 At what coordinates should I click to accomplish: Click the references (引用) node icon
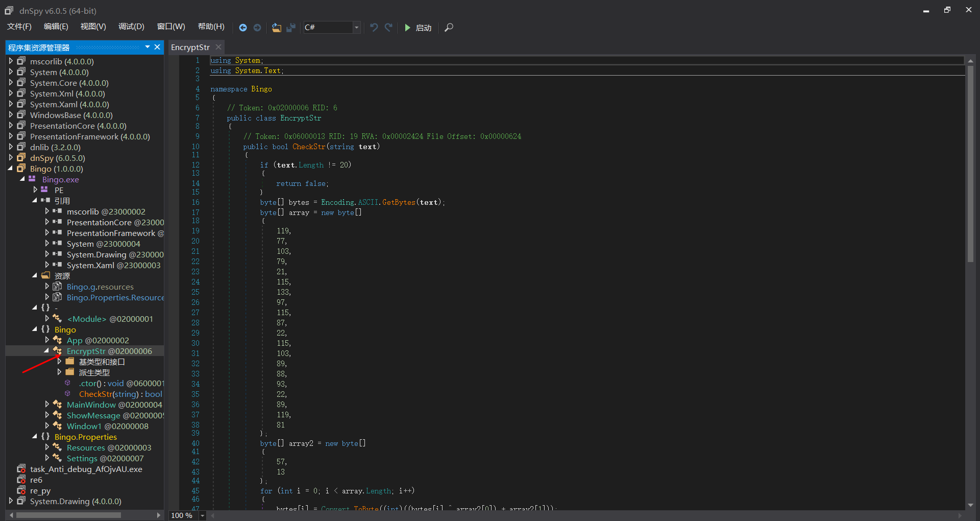click(x=45, y=200)
